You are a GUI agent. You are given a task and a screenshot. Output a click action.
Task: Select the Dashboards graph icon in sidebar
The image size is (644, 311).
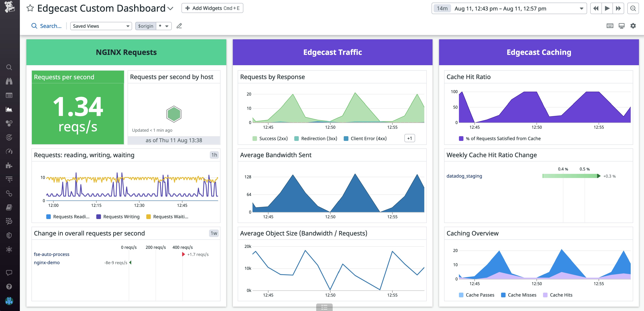click(9, 109)
